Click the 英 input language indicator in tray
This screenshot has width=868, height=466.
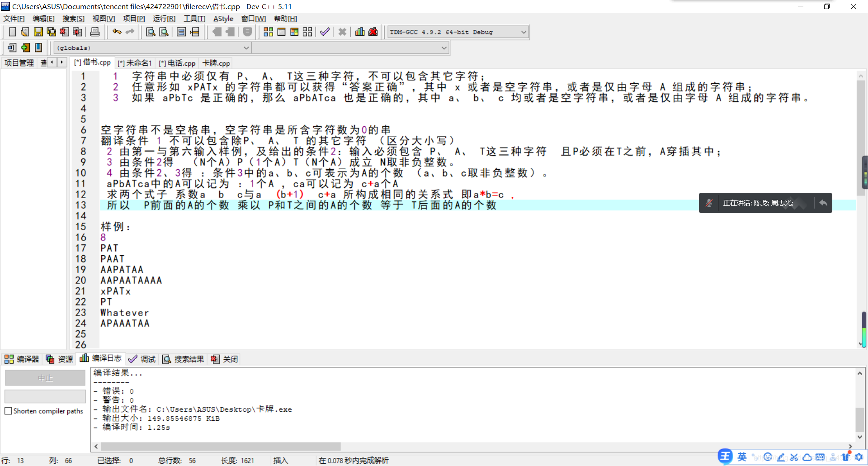[742, 456]
